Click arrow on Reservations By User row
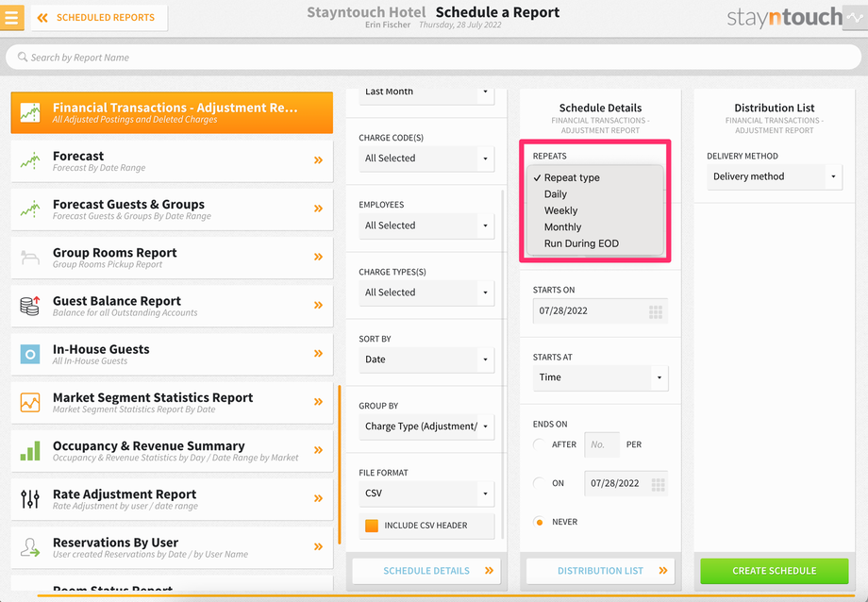 click(x=318, y=546)
